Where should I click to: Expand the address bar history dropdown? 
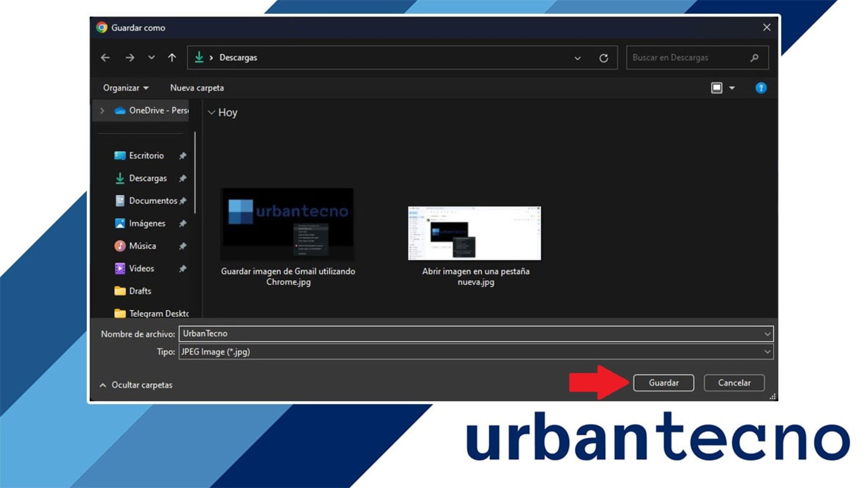[x=577, y=58]
